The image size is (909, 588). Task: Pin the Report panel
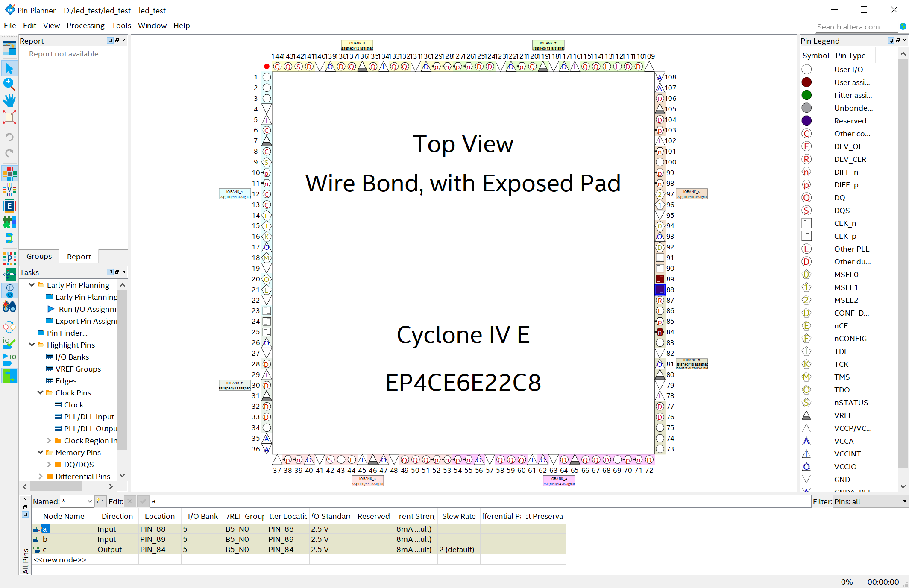click(x=111, y=41)
